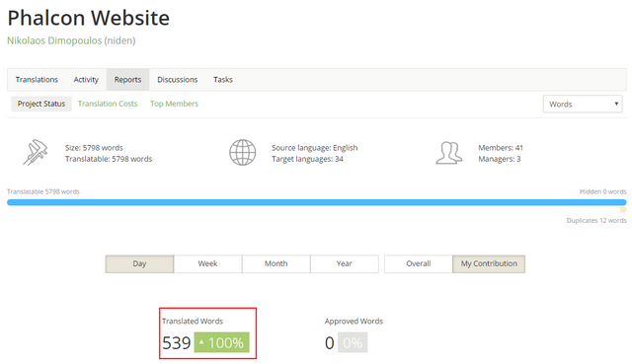Image resolution: width=632 pixels, height=364 pixels.
Task: Click the small duplicates indicator bar
Action: tap(623, 210)
